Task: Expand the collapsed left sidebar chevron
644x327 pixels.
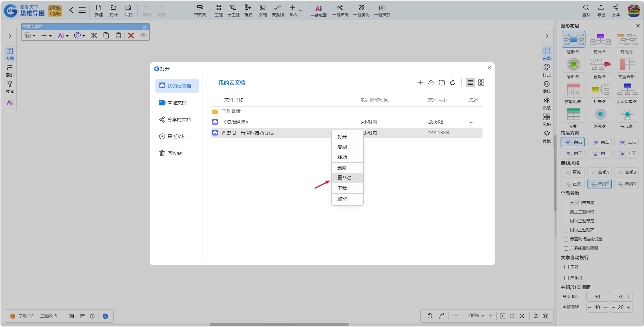Action: click(10, 36)
